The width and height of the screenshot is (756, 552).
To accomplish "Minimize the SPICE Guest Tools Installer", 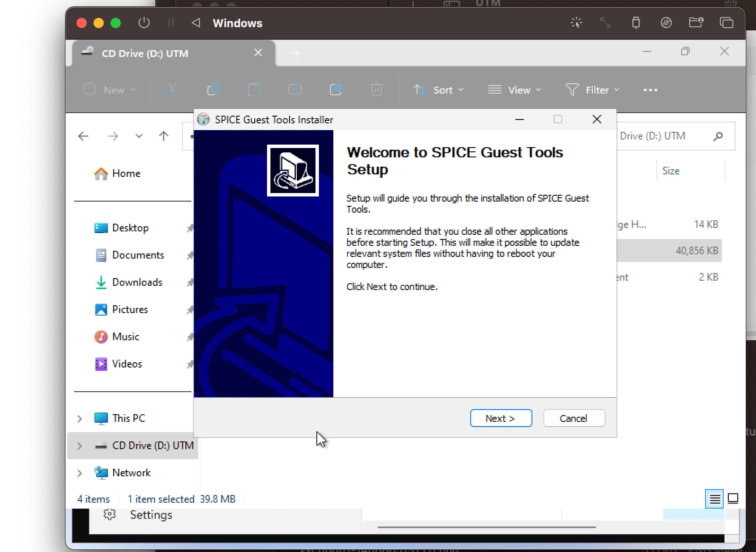I will tap(520, 120).
